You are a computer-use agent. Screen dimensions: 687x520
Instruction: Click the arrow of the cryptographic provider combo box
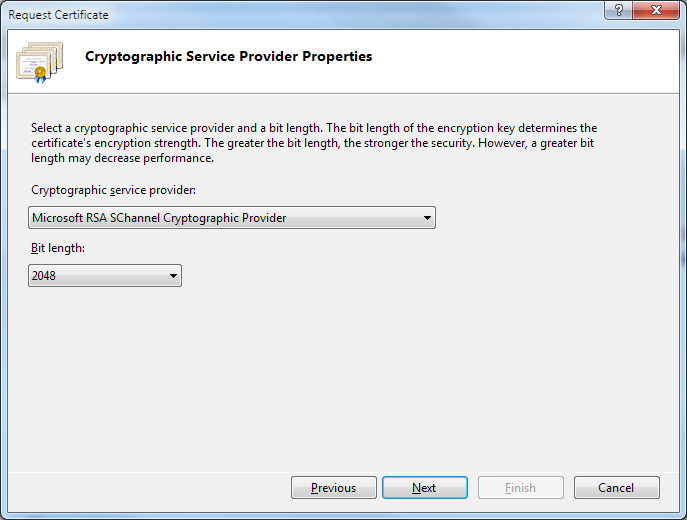(x=427, y=217)
